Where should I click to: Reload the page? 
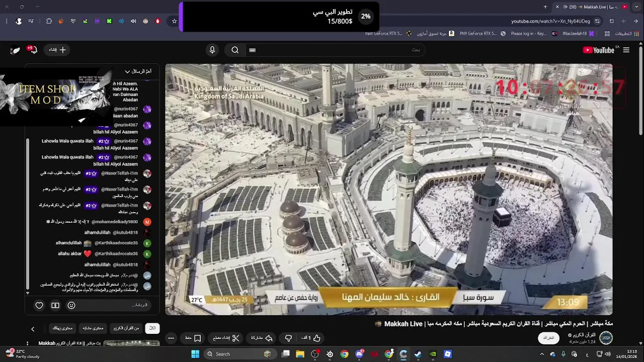612,21
